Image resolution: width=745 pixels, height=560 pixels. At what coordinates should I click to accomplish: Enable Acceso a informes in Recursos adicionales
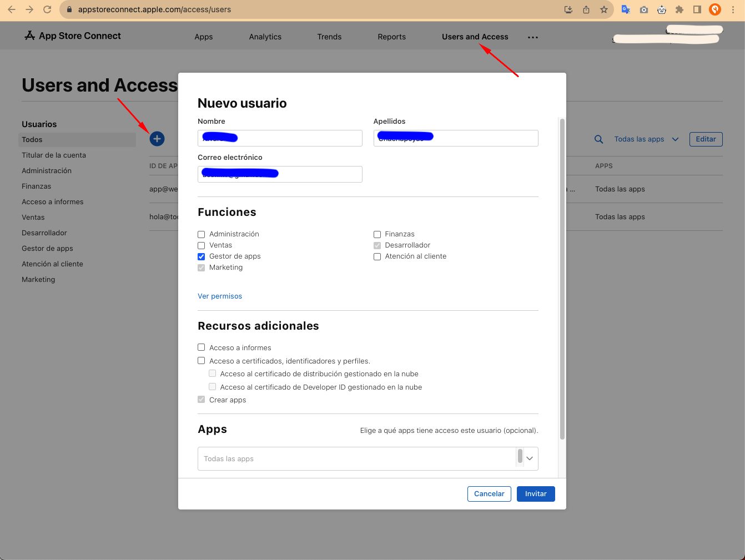202,347
